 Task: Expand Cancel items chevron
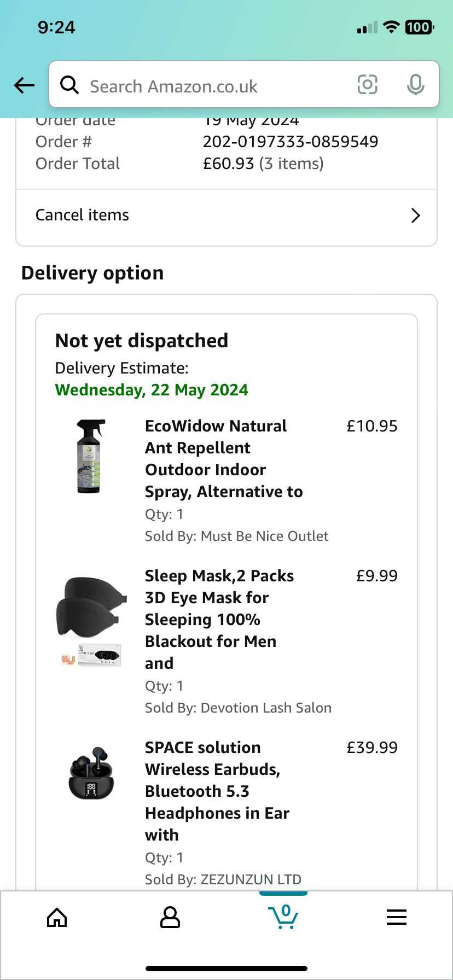pos(415,215)
